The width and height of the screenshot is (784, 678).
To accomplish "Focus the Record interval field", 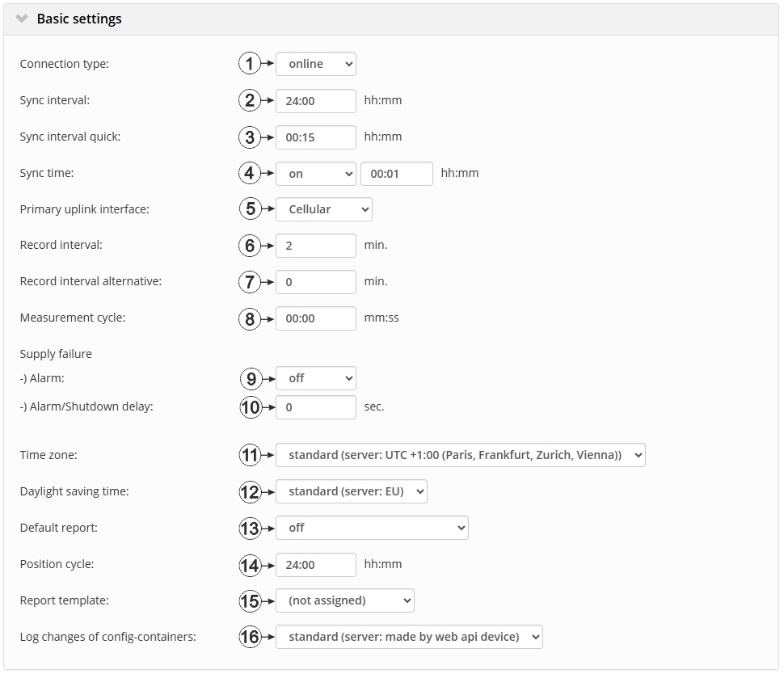I will [315, 246].
